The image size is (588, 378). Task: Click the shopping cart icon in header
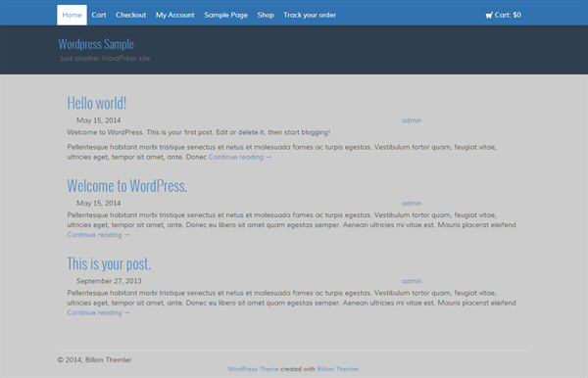(489, 15)
